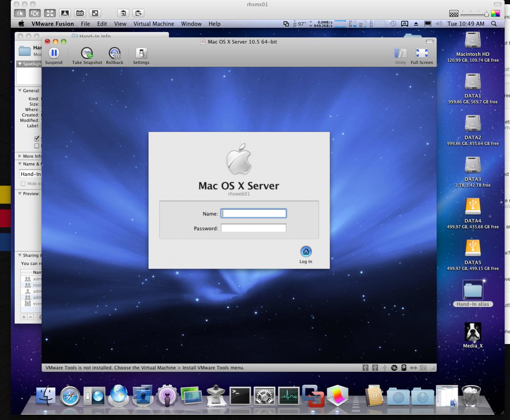Collapse the General section in Info window
Screen dimensions: 510x420
[20, 91]
